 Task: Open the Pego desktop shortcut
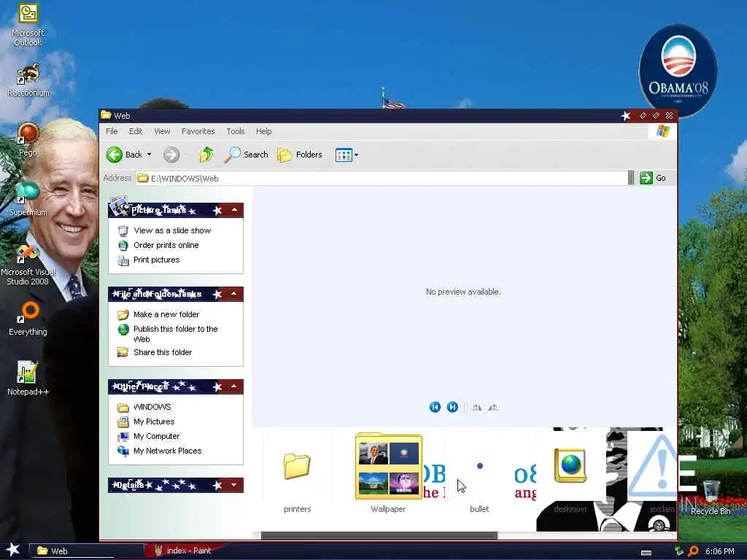point(28,139)
